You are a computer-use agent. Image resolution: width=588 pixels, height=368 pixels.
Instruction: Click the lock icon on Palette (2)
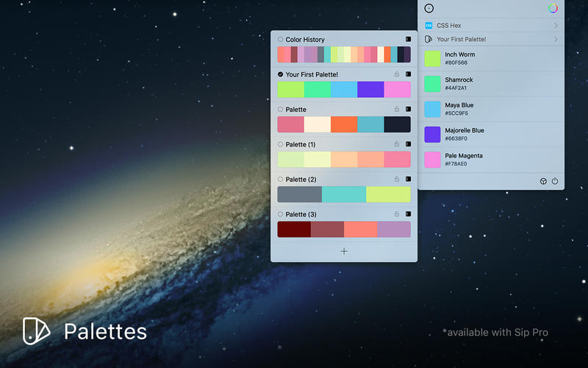click(397, 179)
